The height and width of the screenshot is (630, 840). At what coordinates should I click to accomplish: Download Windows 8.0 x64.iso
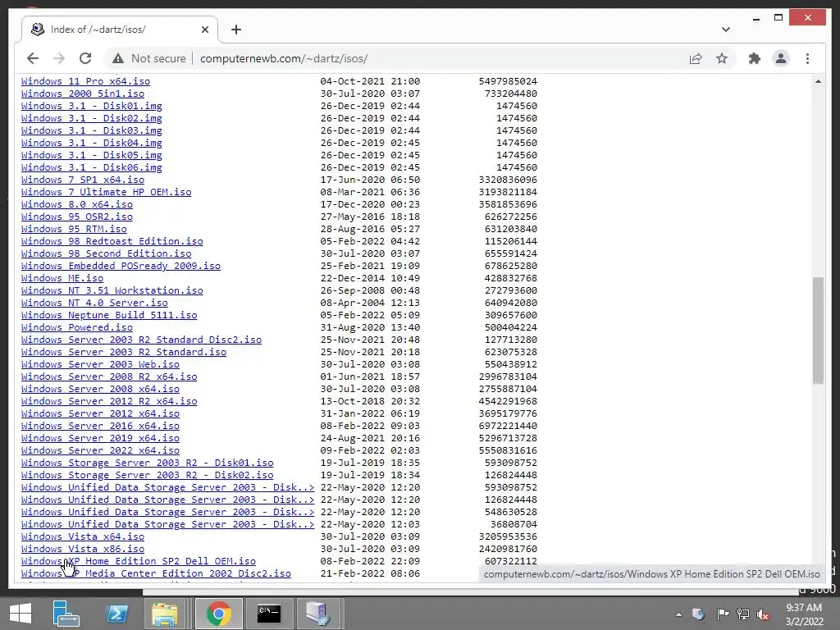[x=77, y=204]
